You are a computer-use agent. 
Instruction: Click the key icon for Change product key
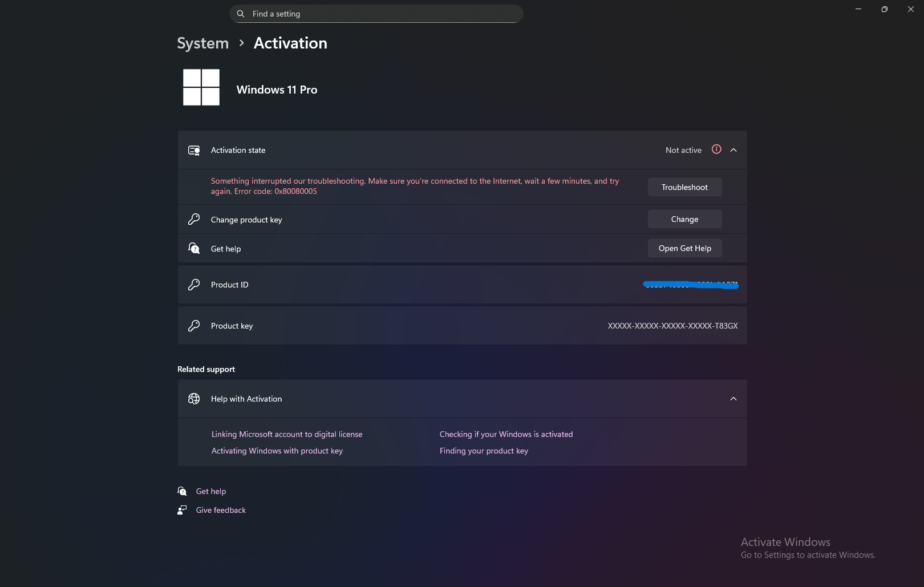point(194,219)
